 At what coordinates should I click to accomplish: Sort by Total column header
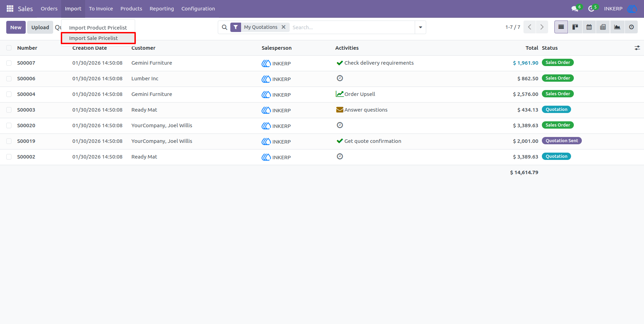click(532, 48)
